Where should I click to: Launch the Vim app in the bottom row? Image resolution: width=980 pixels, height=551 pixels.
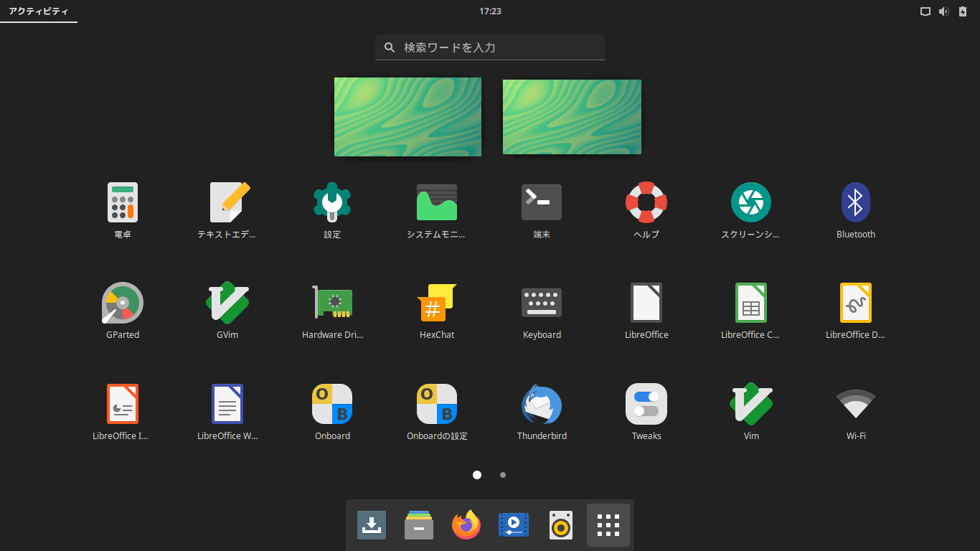coord(751,404)
